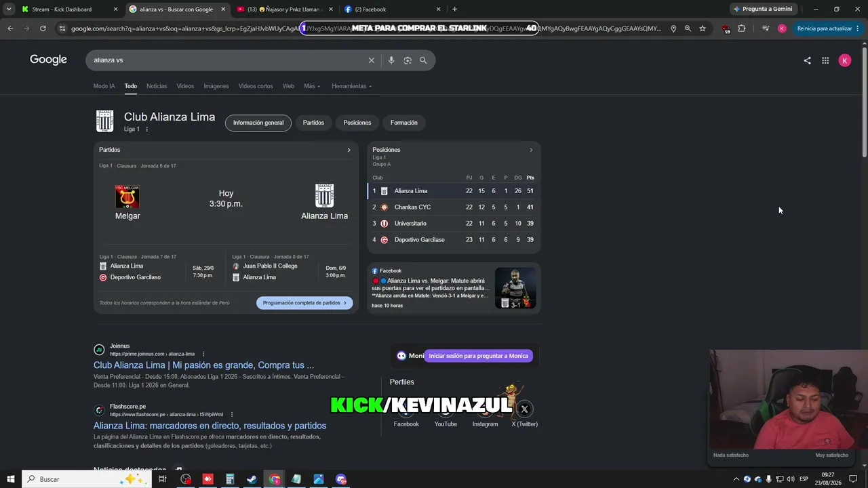Go to the Google homepage logo
868x488 pixels.
click(x=48, y=60)
